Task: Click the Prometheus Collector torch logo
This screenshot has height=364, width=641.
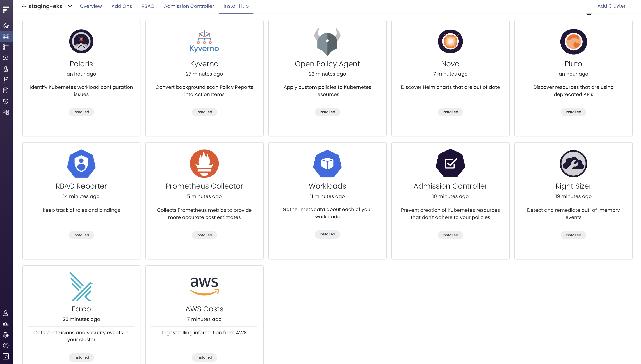Action: tap(204, 164)
